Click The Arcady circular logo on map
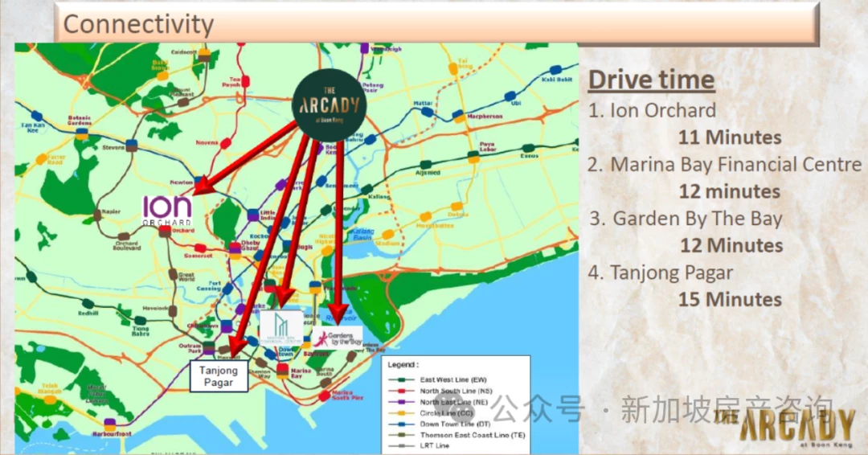 pyautogui.click(x=330, y=105)
